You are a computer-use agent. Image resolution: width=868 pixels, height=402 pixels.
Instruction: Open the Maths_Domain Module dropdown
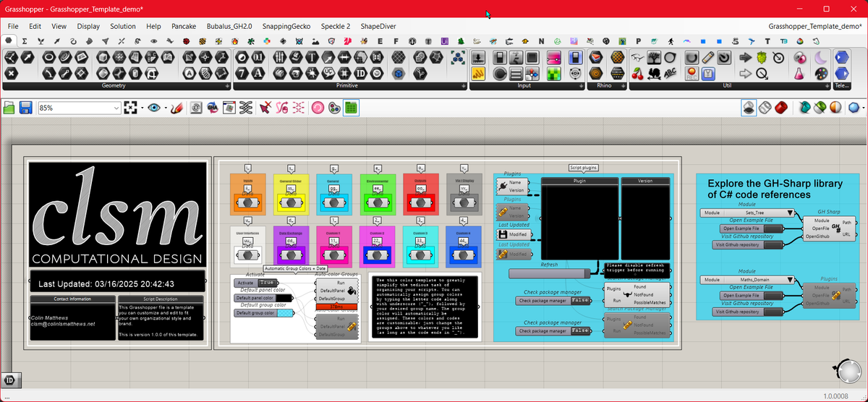tap(789, 279)
